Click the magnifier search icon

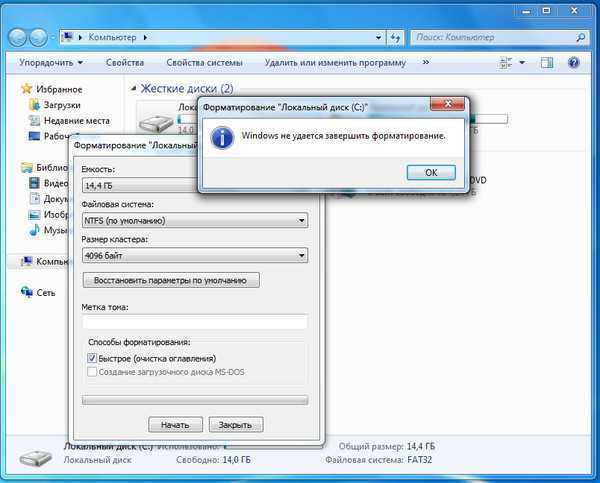point(580,38)
